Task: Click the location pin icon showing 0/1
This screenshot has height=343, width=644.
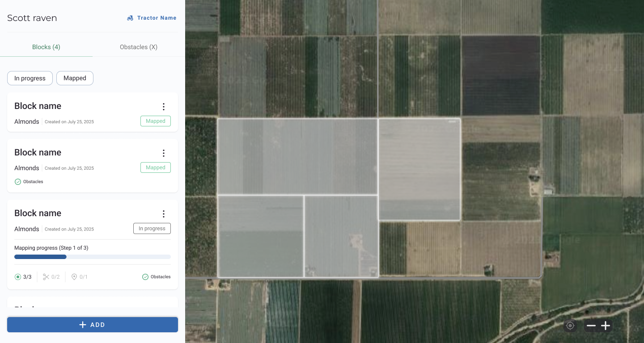Action: point(74,277)
